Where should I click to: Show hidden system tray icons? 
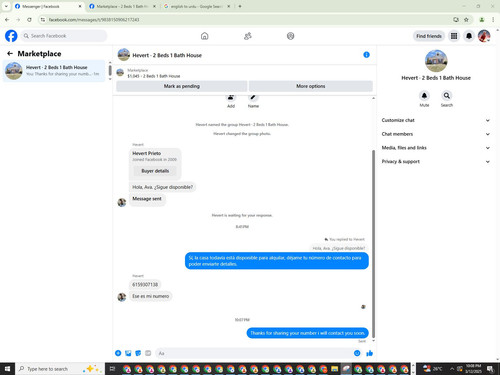pos(452,369)
